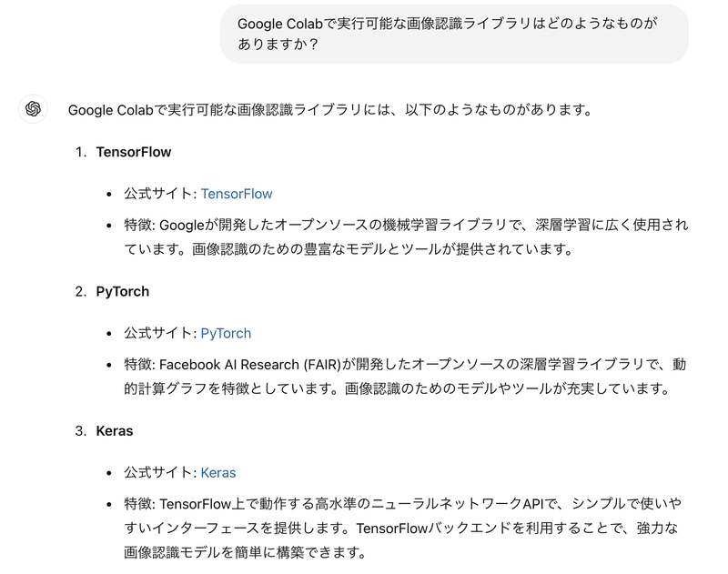Click the '公式サイト:' label before the Keras link
The image size is (728, 574).
click(x=161, y=473)
